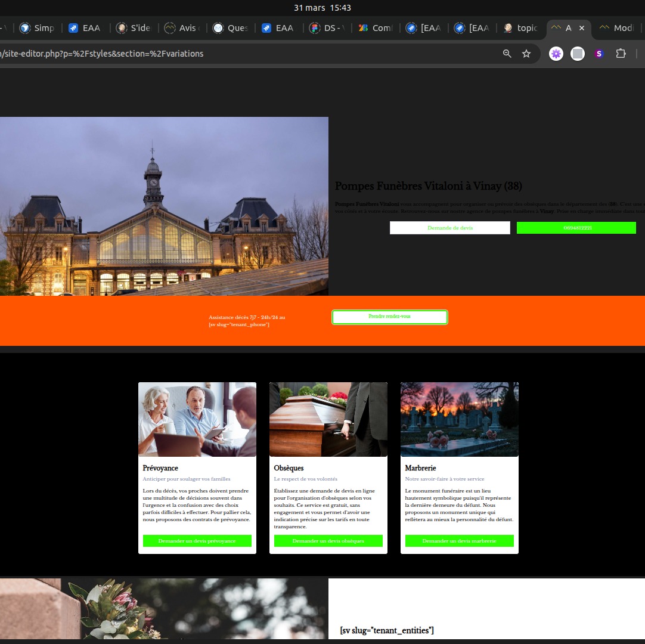Click the zoom magnifier icon in the address bar
This screenshot has width=645, height=644.
[506, 54]
